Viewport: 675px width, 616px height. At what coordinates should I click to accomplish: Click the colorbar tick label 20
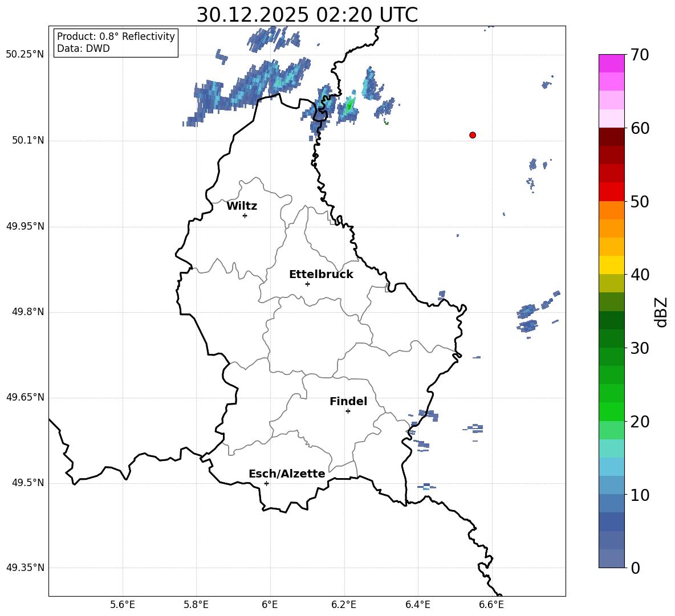640,421
